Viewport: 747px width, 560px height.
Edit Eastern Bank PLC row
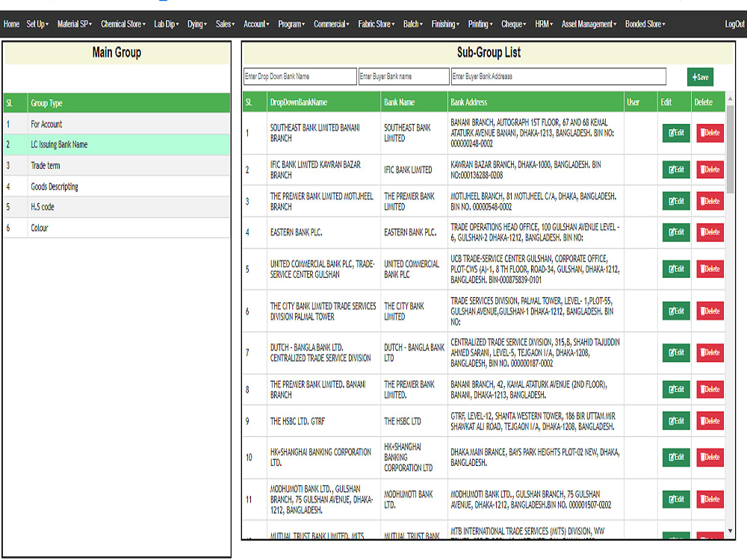pos(676,232)
